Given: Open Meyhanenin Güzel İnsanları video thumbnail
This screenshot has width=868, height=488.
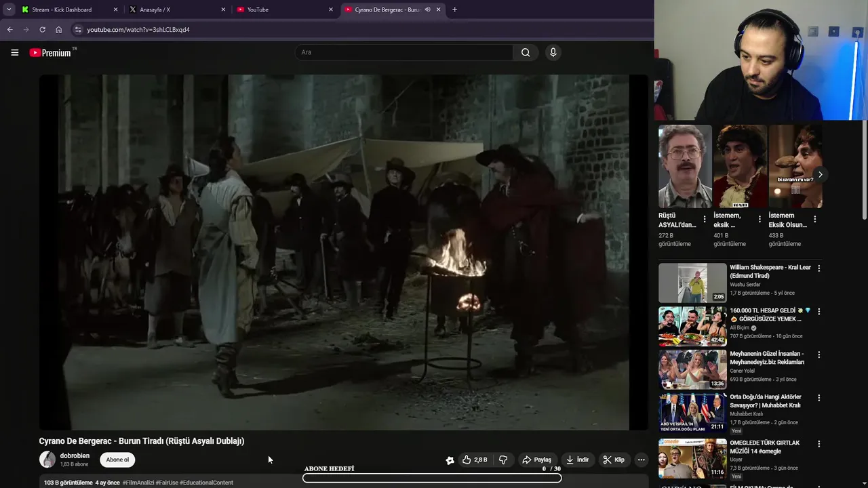Looking at the screenshot, I should 692,369.
